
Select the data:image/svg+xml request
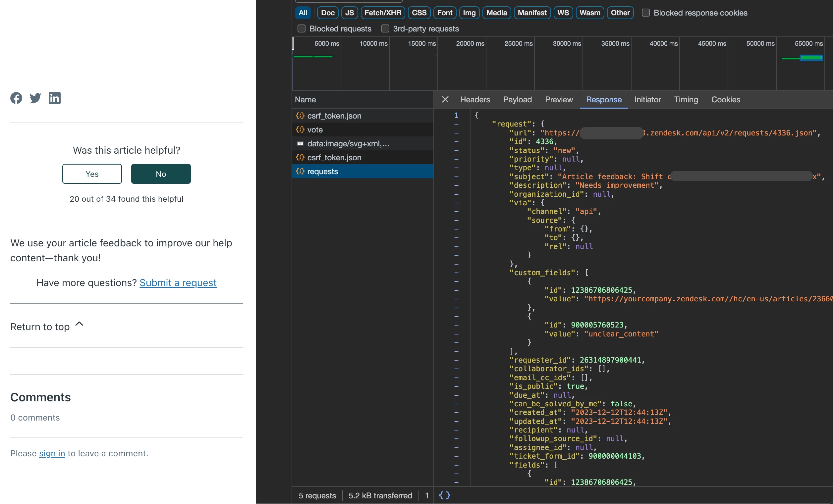click(348, 144)
